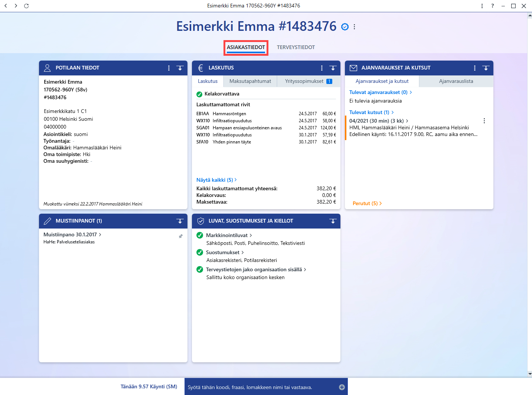The width and height of the screenshot is (532, 395).
Task: Expand Markkinointiluvat details
Action: [x=229, y=235]
